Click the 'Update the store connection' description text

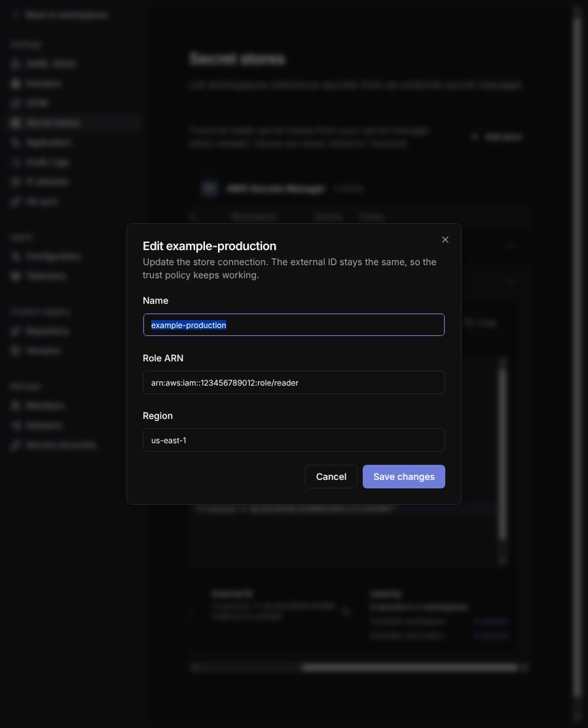pyautogui.click(x=289, y=268)
